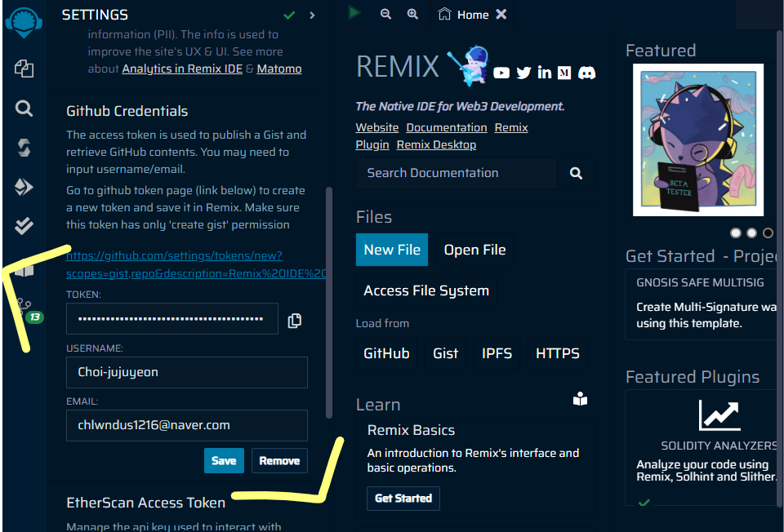This screenshot has width=784, height=532.
Task: Click the EMAIL input field
Action: (x=186, y=426)
